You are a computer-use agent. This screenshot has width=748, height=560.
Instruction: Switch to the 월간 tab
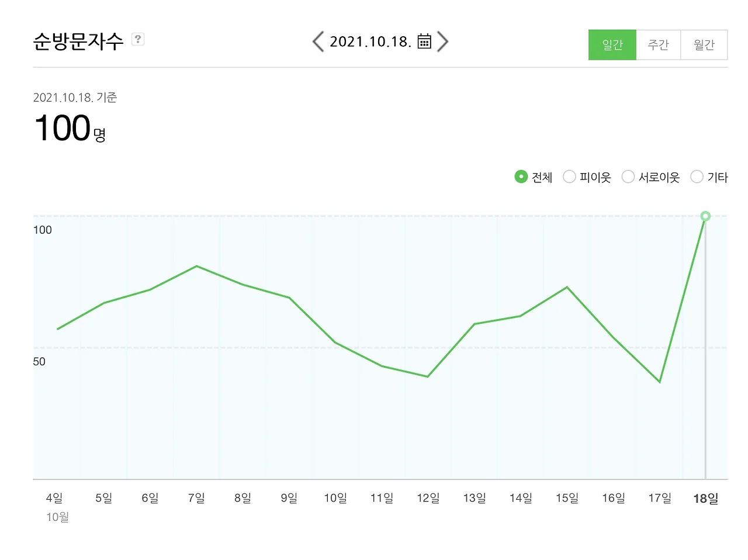(704, 45)
